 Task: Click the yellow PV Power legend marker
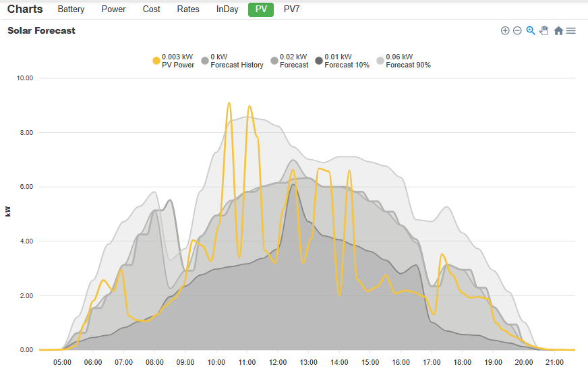click(156, 61)
